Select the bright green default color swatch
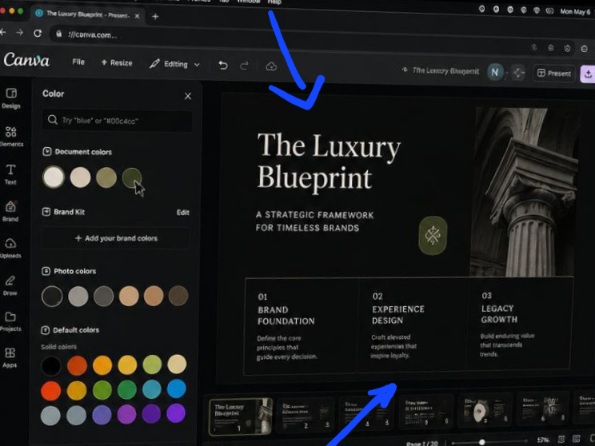The width and height of the screenshot is (595, 446). pyautogui.click(x=102, y=390)
